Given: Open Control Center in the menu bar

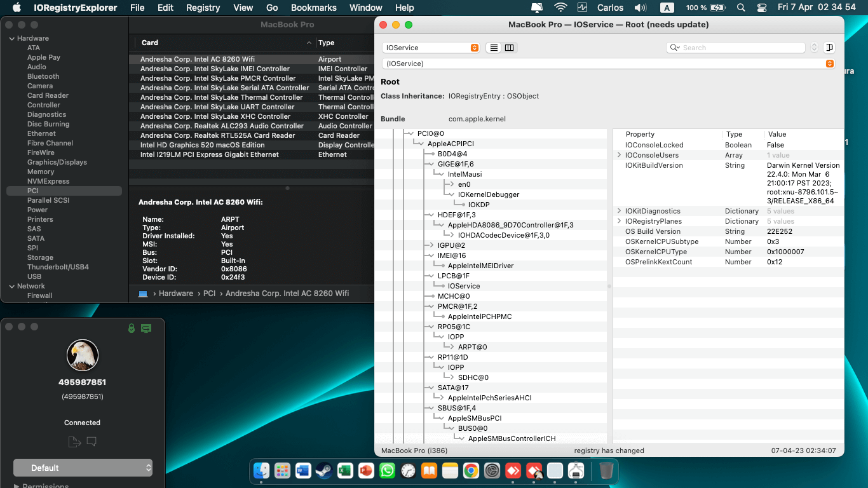Looking at the screenshot, I should (x=763, y=8).
